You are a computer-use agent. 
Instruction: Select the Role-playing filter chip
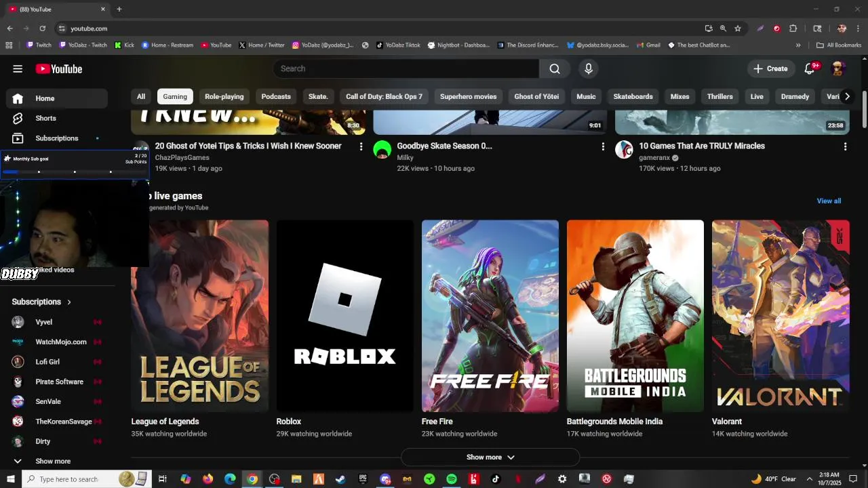click(x=224, y=97)
